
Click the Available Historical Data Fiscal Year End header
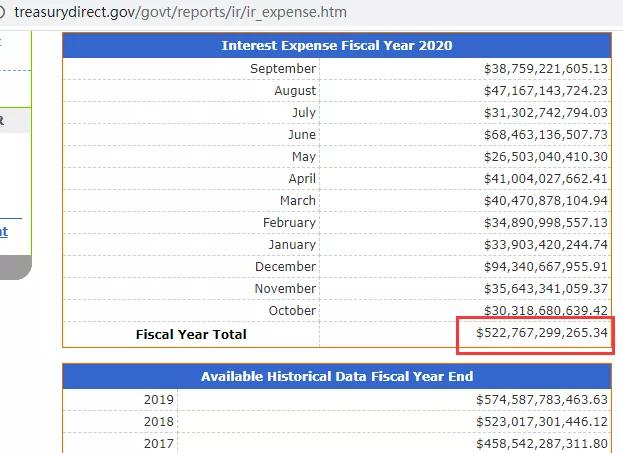click(337, 377)
